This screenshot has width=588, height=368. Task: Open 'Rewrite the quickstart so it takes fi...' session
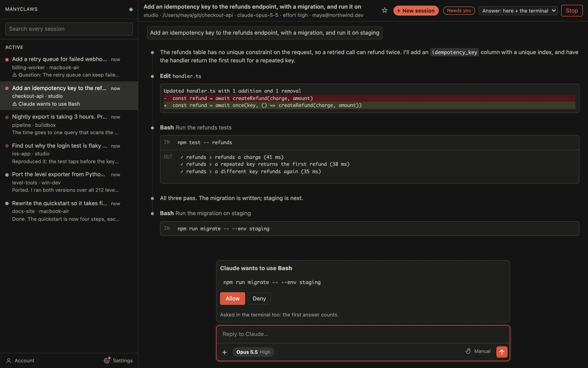coord(69,211)
